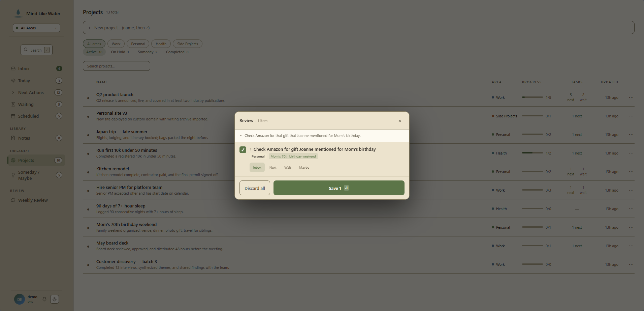Go to Next Actions list
Viewport: 644px width, 311px height.
click(x=36, y=92)
